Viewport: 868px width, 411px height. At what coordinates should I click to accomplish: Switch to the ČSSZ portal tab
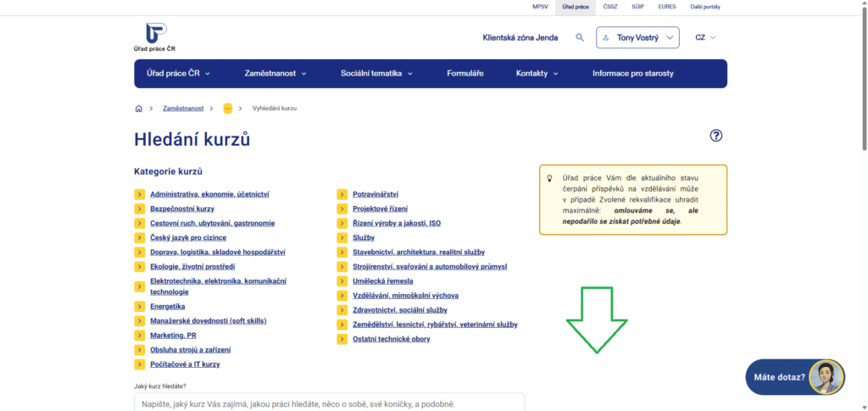pos(610,7)
